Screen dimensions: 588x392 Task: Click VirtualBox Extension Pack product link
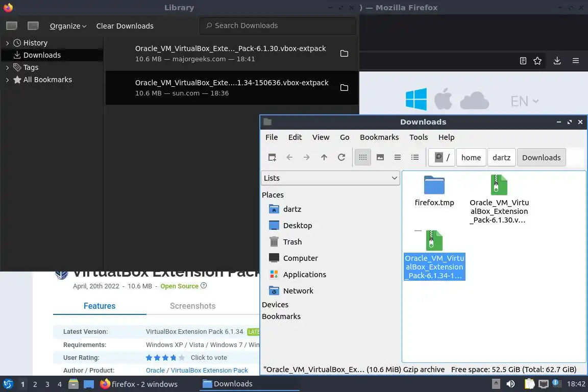pos(209,370)
